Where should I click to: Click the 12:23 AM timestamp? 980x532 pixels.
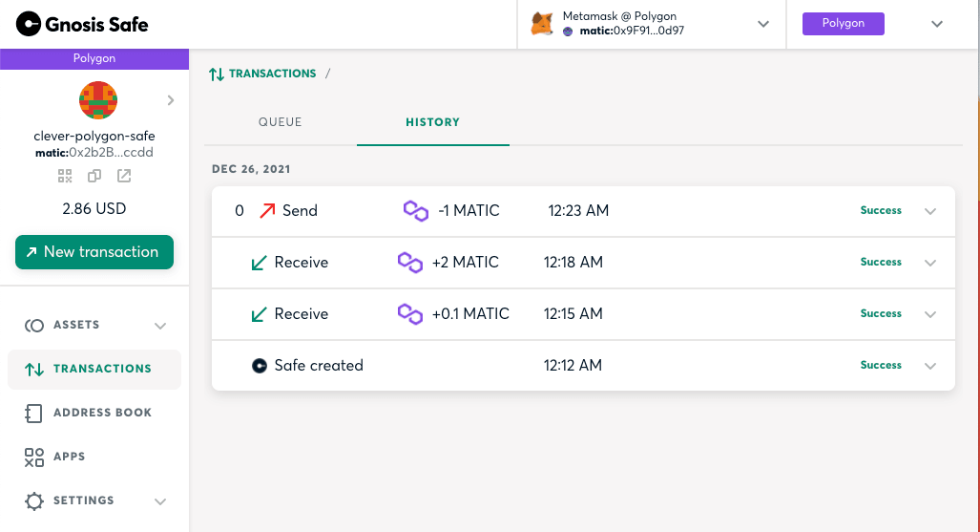(578, 210)
